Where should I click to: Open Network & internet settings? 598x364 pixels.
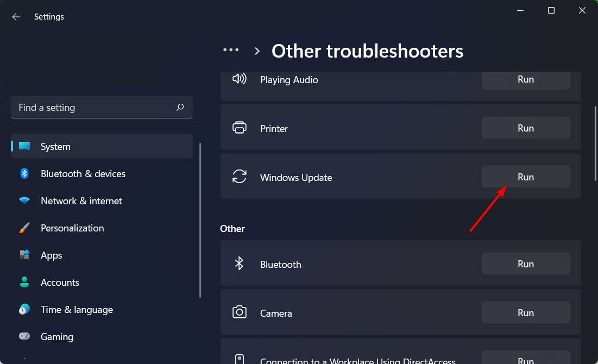102,200
